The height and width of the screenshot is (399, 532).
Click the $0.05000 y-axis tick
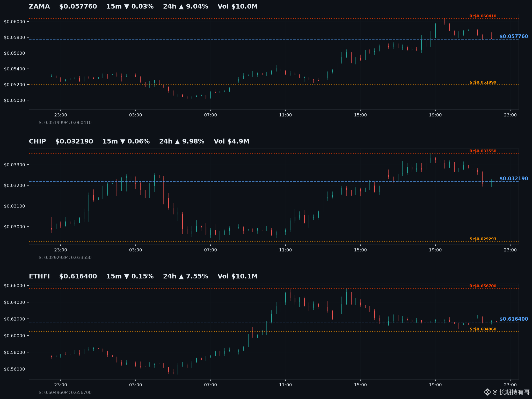coord(14,100)
